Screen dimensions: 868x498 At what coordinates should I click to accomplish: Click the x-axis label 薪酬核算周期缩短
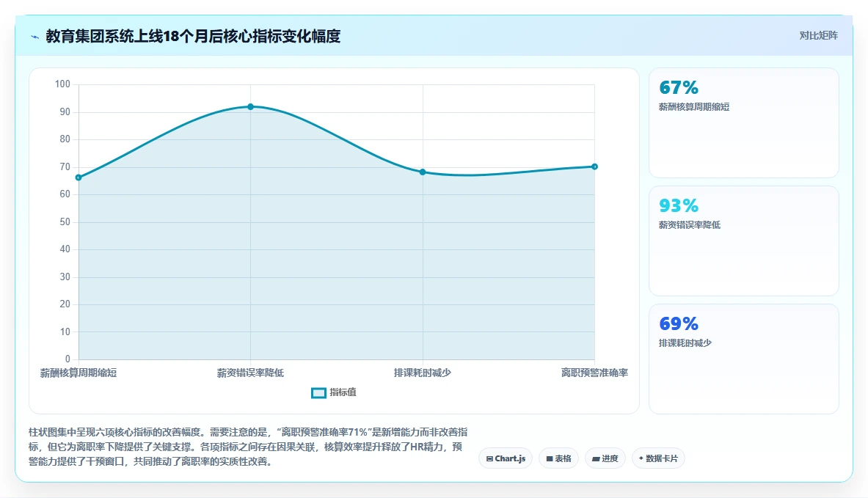click(79, 373)
